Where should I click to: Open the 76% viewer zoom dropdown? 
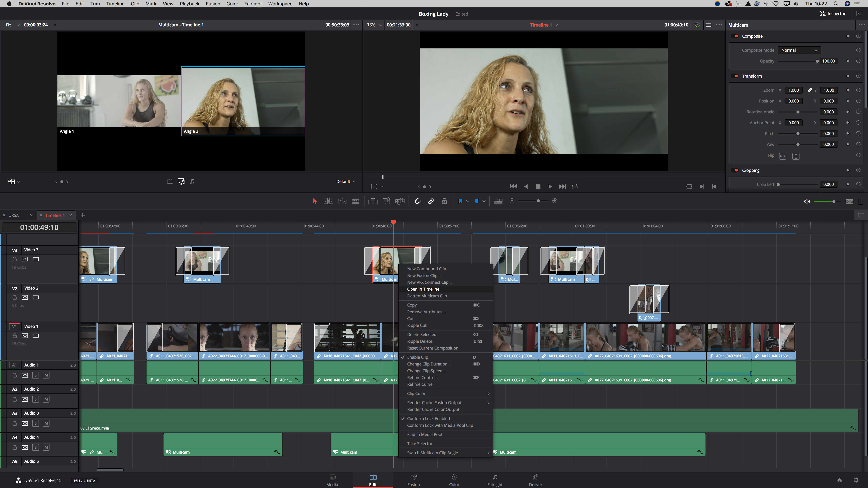coord(374,25)
